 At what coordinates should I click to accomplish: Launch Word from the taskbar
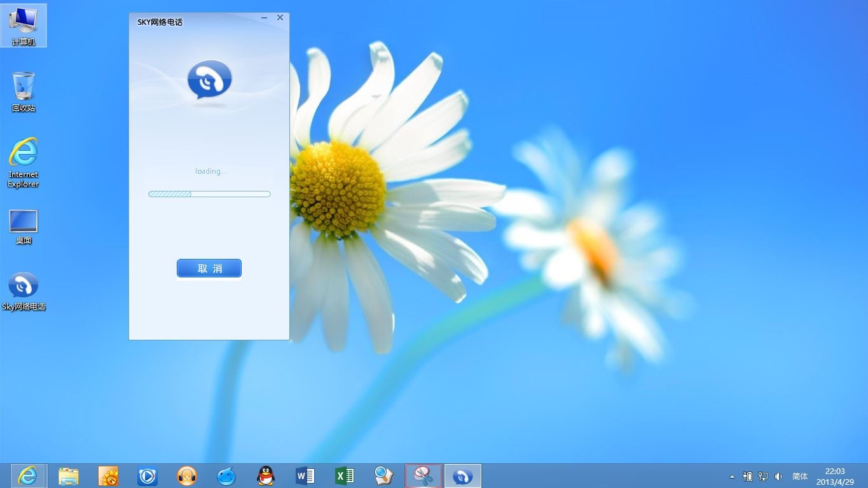pos(305,476)
